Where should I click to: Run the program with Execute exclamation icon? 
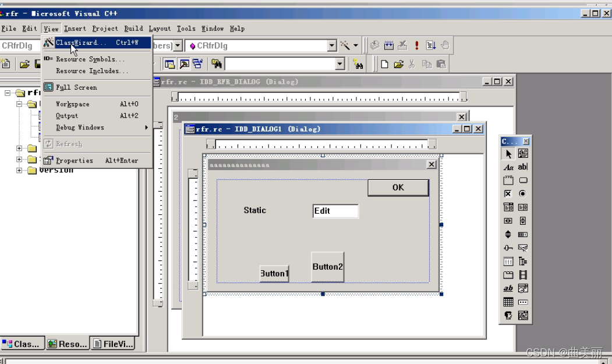[417, 45]
